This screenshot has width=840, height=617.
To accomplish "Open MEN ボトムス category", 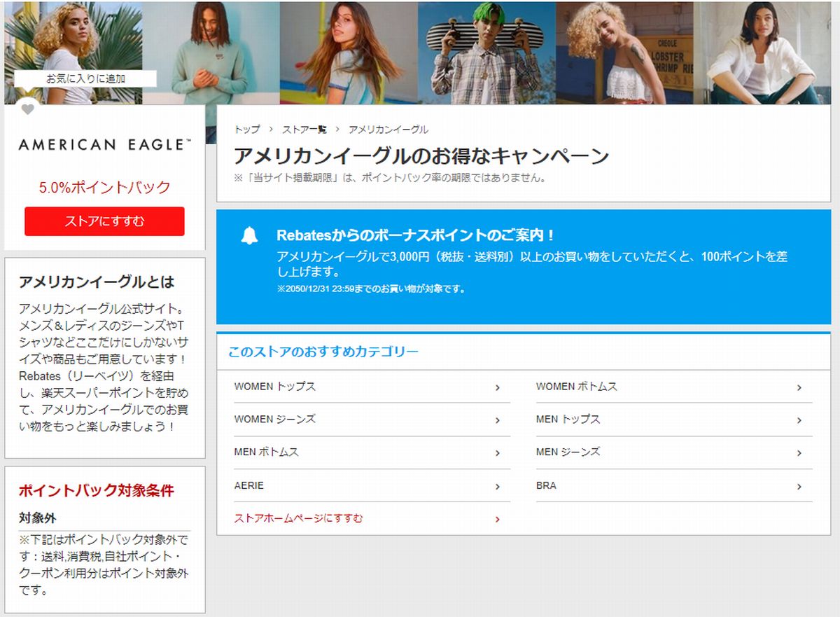I will point(372,452).
